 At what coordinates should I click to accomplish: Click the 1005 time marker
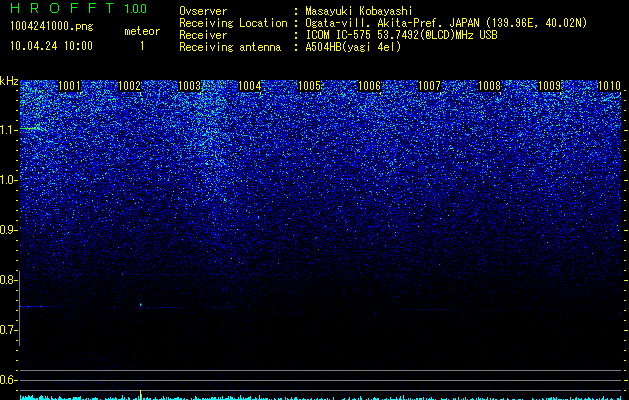pyautogui.click(x=310, y=86)
